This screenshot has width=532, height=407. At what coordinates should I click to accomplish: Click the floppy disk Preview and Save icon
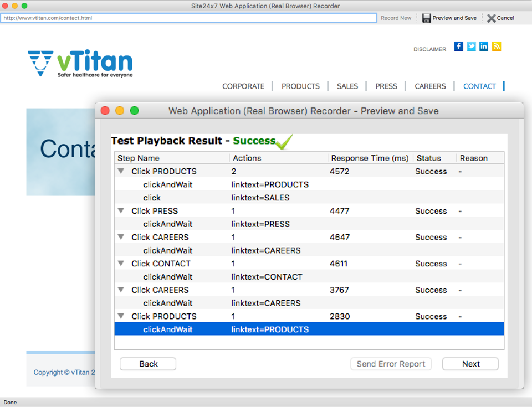tap(427, 18)
